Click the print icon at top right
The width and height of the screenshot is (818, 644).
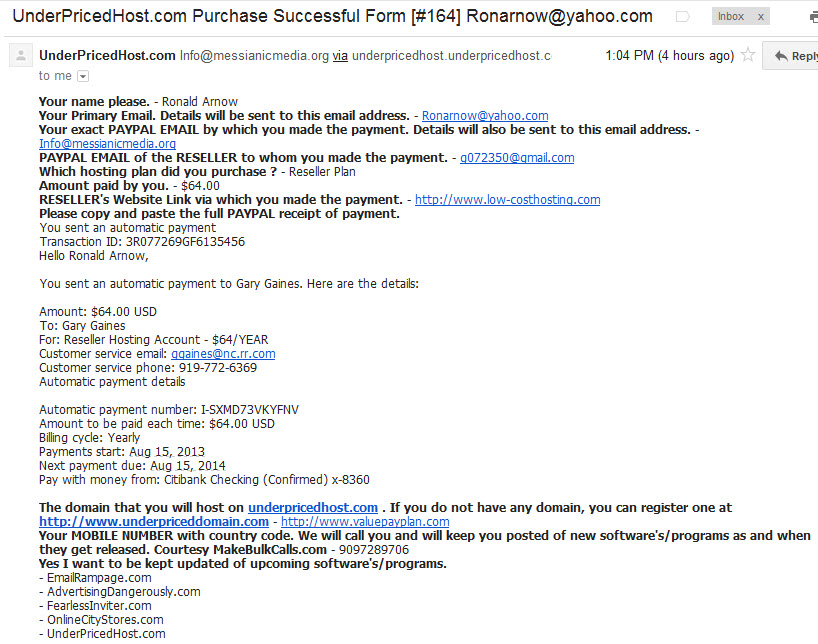813,17
